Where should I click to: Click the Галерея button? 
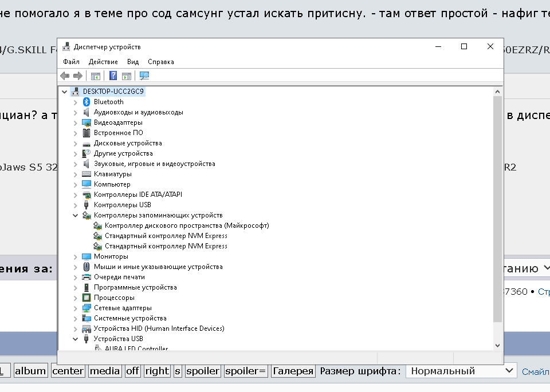pos(293,371)
